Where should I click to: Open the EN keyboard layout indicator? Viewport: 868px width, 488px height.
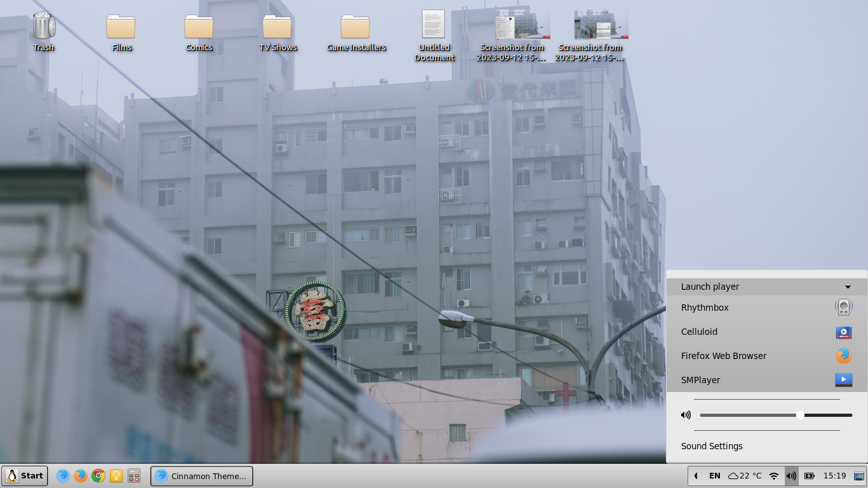point(715,475)
